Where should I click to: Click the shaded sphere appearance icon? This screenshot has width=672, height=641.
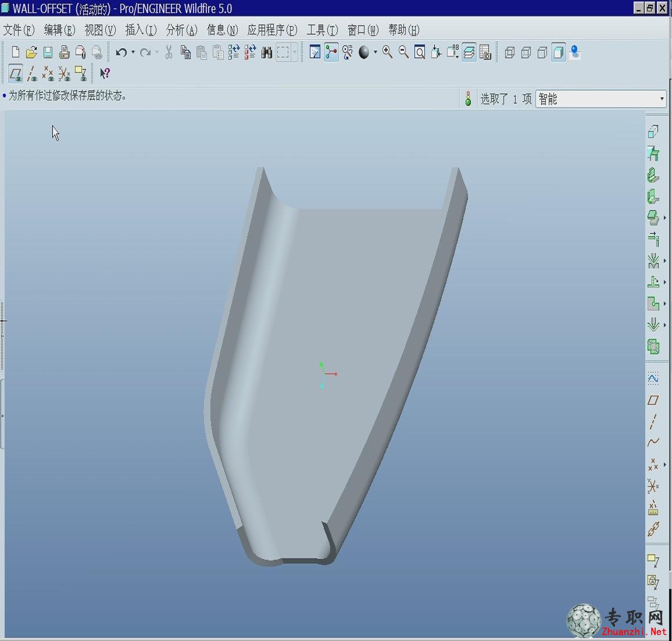364,52
